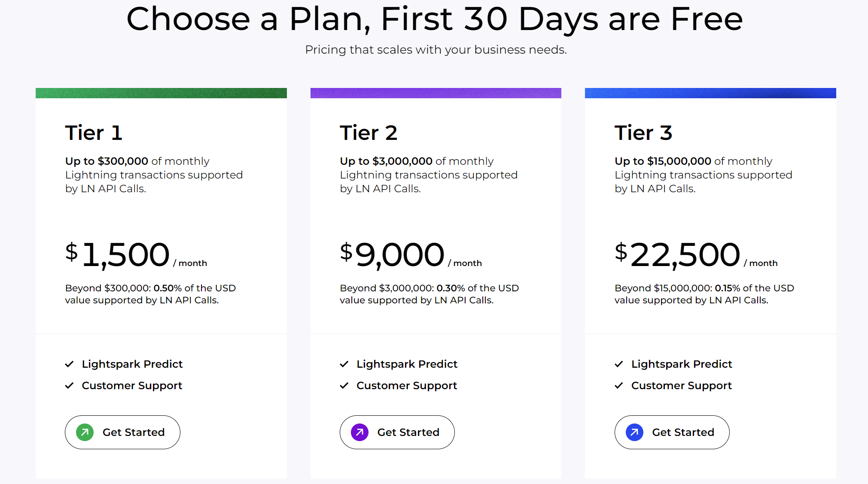Click the green gradient bar atop Tier 1
Screen dimensions: 868x484
(161, 93)
